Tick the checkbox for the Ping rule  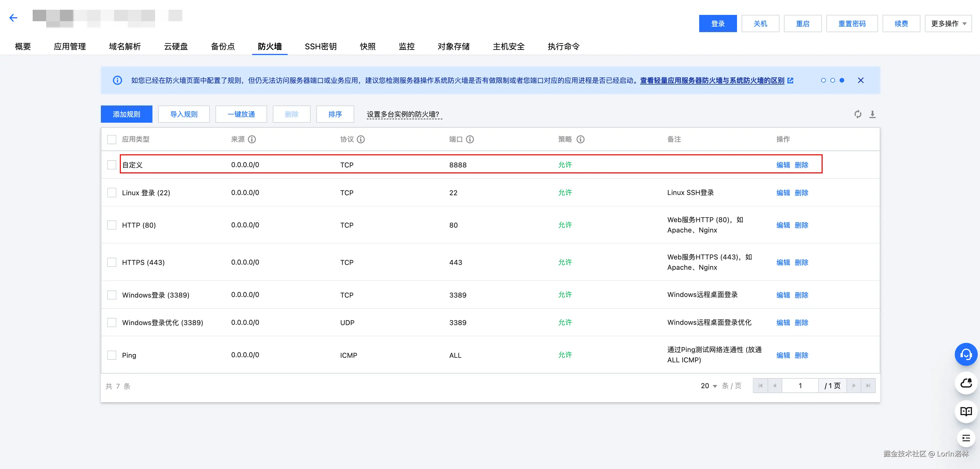pyautogui.click(x=111, y=355)
